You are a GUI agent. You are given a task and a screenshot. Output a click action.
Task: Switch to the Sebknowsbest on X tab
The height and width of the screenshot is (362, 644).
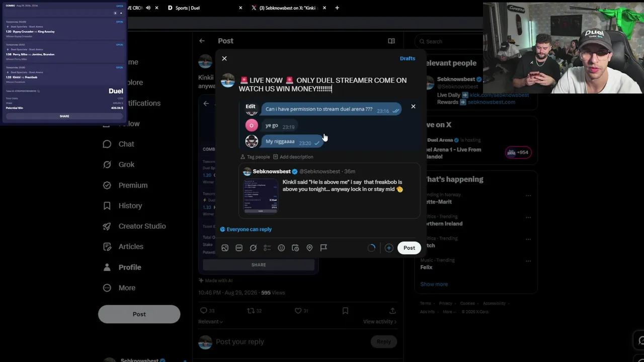pos(285,8)
